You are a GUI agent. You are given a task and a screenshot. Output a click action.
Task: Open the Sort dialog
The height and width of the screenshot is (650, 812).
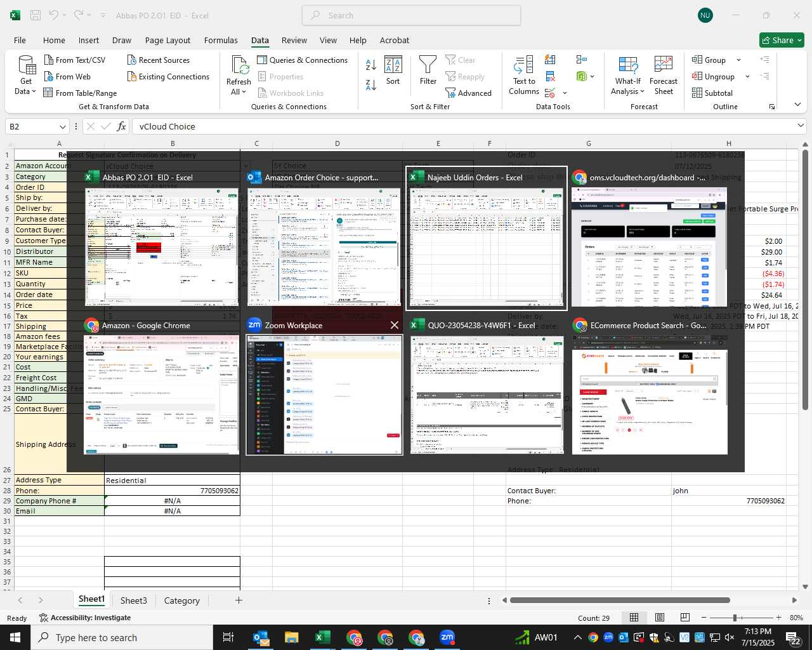pyautogui.click(x=393, y=70)
